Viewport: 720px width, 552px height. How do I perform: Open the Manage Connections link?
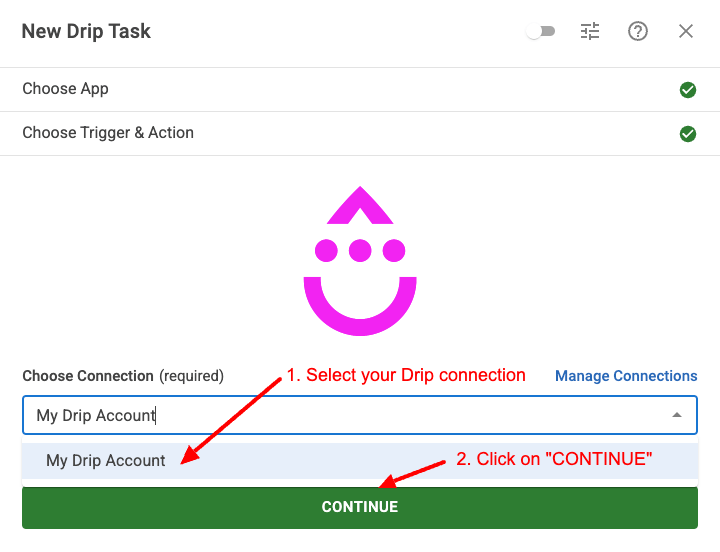pyautogui.click(x=626, y=376)
